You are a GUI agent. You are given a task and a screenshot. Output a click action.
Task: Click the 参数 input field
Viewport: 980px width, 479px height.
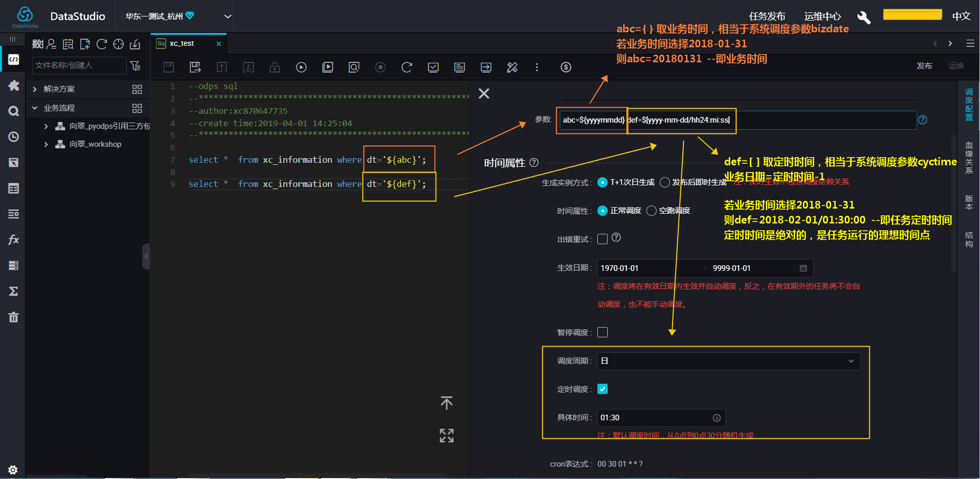coord(738,120)
